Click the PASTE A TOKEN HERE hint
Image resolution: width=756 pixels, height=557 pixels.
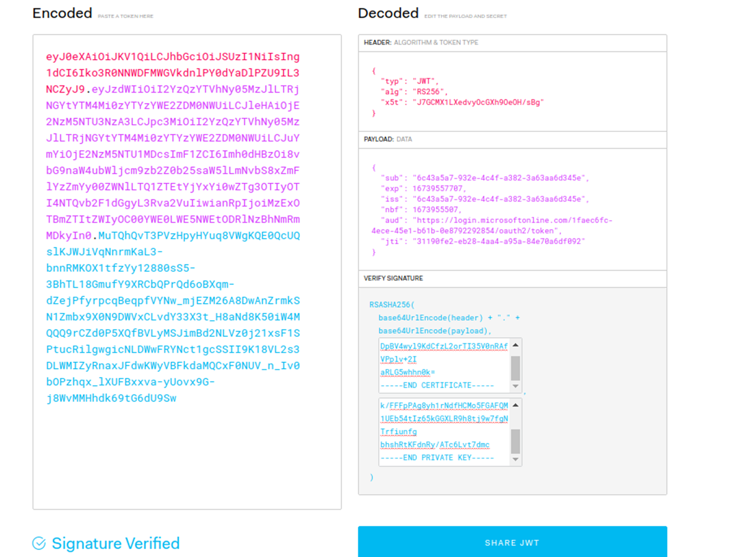[125, 16]
